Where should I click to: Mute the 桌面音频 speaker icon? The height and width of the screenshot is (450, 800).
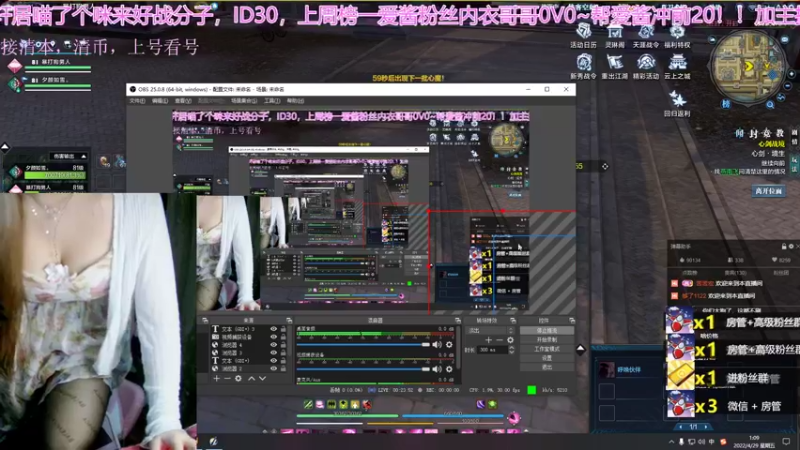coord(437,345)
